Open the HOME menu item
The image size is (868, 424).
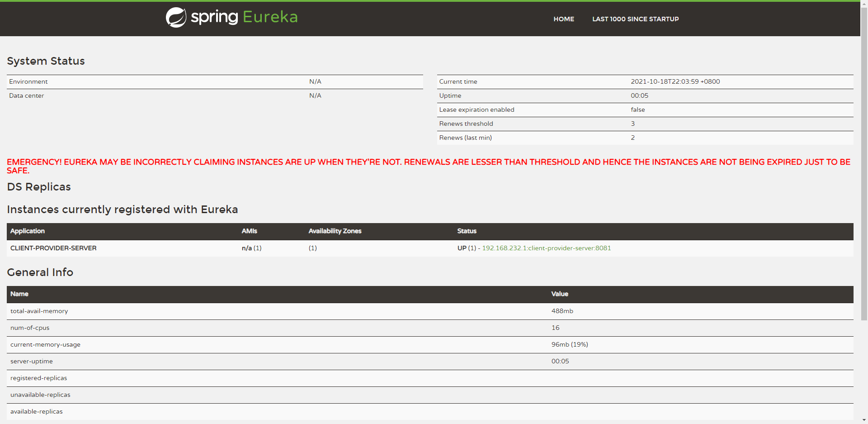[564, 19]
